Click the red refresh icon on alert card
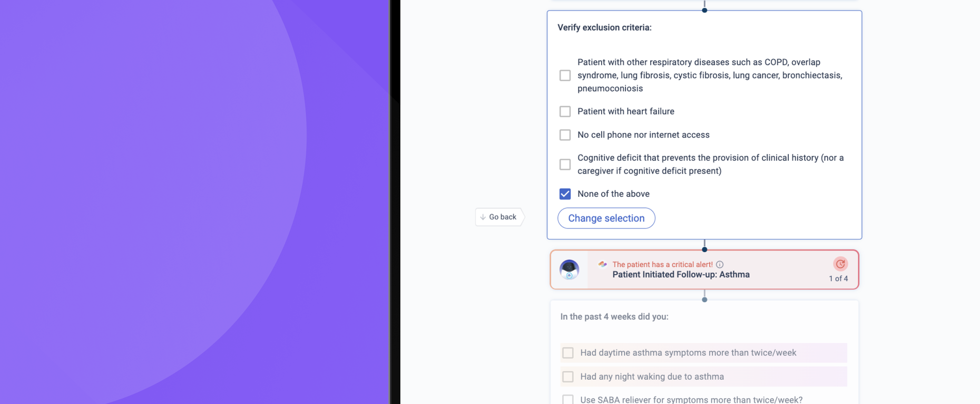Screen dimensions: 980x404 [x=840, y=264]
